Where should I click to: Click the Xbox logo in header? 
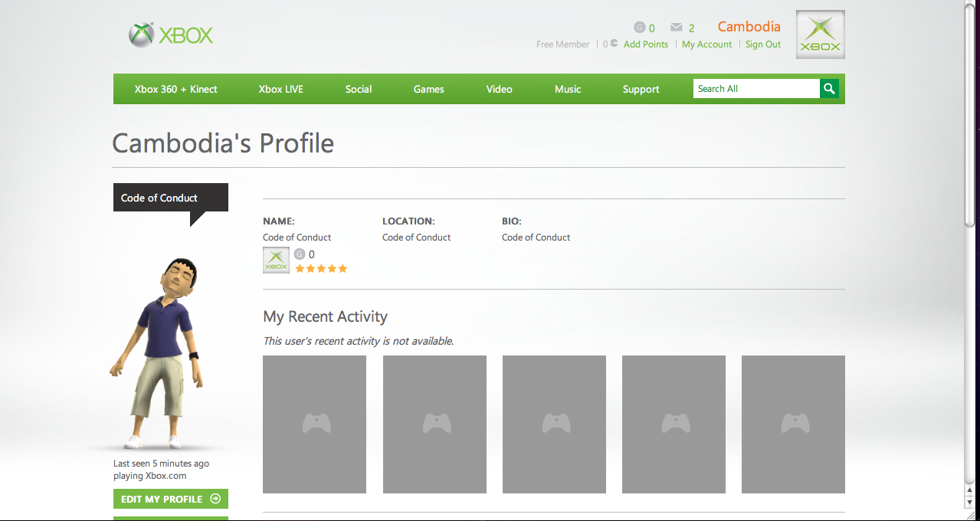click(x=171, y=34)
